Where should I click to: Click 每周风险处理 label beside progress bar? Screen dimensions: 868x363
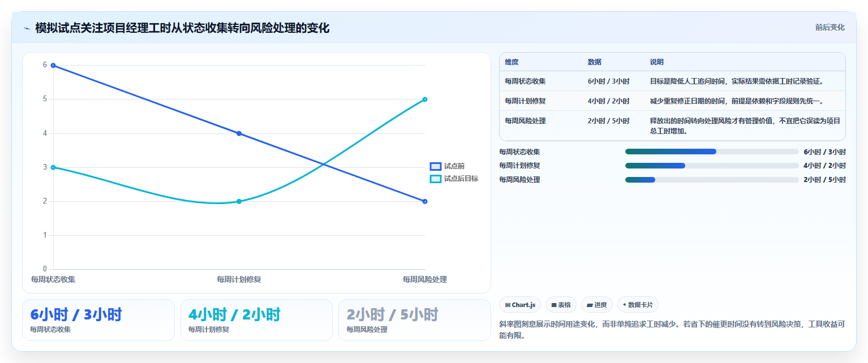coord(519,180)
